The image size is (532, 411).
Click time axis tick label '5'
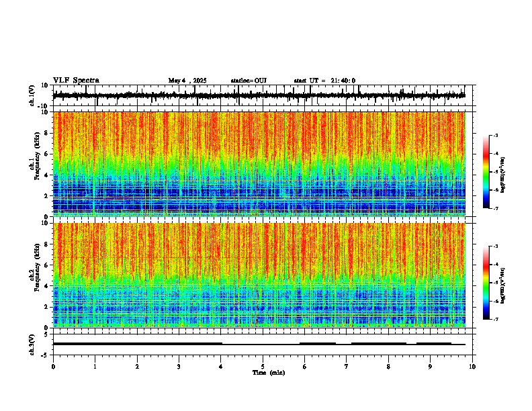[263, 367]
